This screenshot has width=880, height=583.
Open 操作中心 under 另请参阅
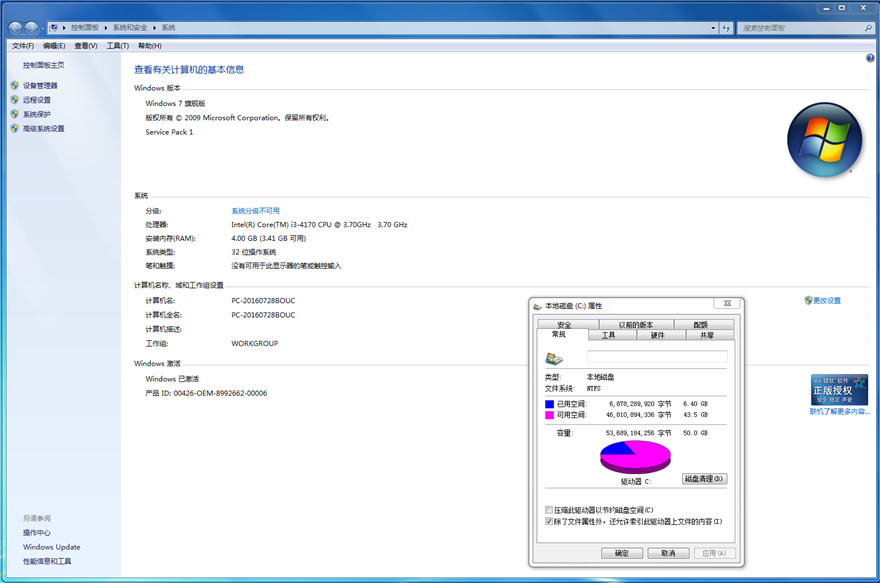(x=36, y=532)
